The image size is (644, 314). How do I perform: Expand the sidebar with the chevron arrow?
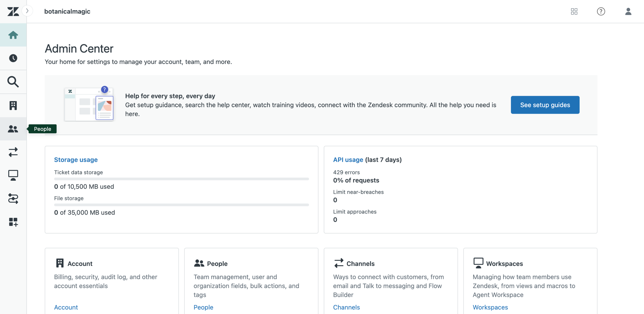[27, 11]
